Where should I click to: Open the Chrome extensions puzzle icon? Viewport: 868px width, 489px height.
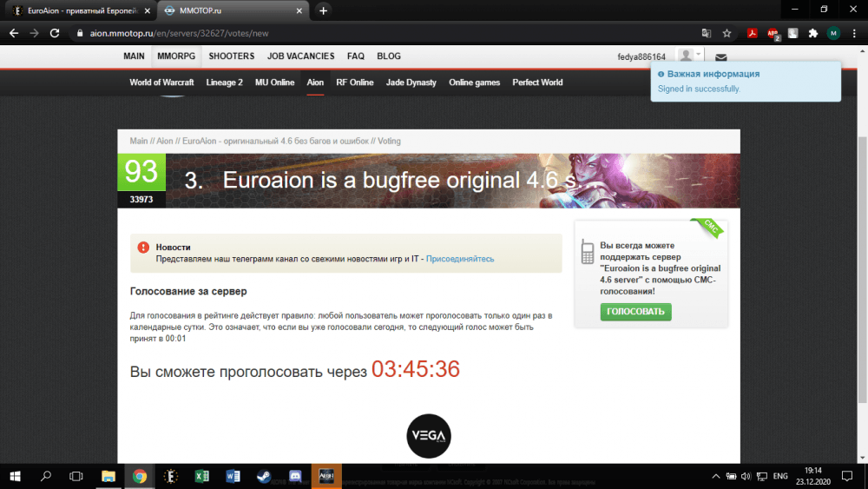pyautogui.click(x=812, y=34)
